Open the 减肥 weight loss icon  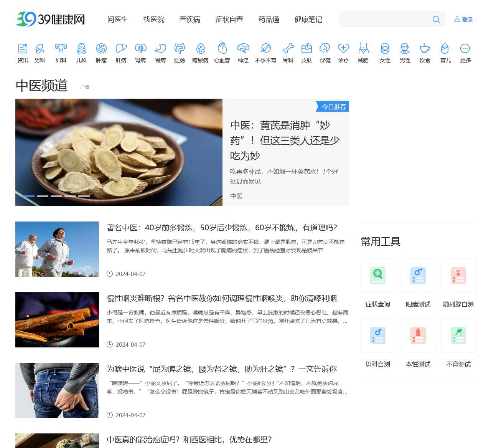(363, 48)
